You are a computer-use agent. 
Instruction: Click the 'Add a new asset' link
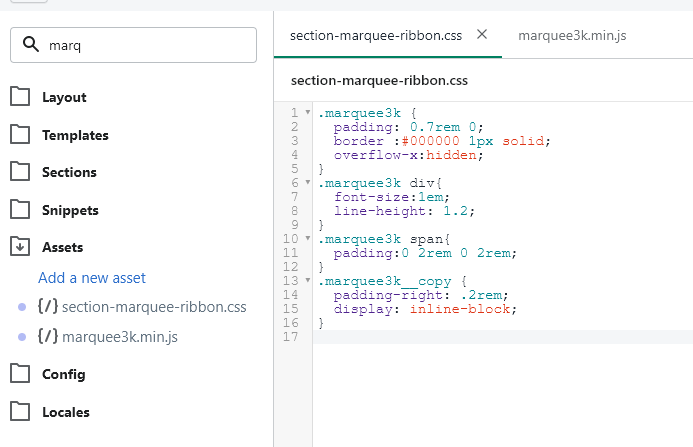coord(92,278)
